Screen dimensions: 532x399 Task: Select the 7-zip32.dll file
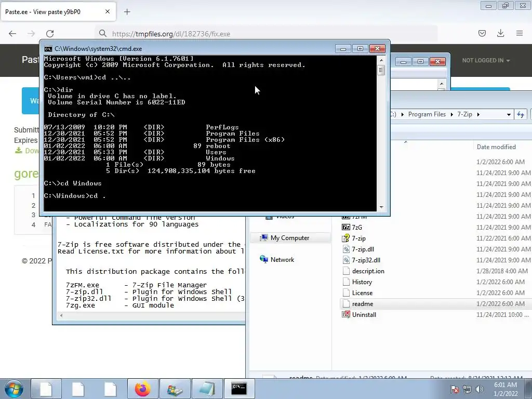(x=366, y=260)
